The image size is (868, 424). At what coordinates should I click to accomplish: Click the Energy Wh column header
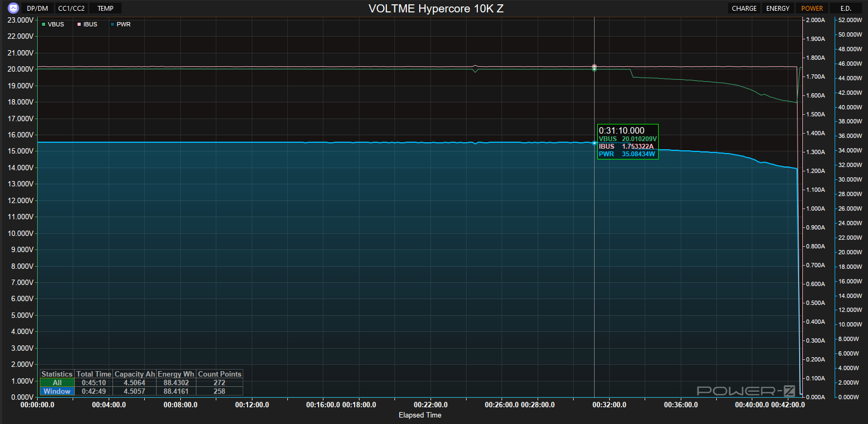tap(176, 374)
